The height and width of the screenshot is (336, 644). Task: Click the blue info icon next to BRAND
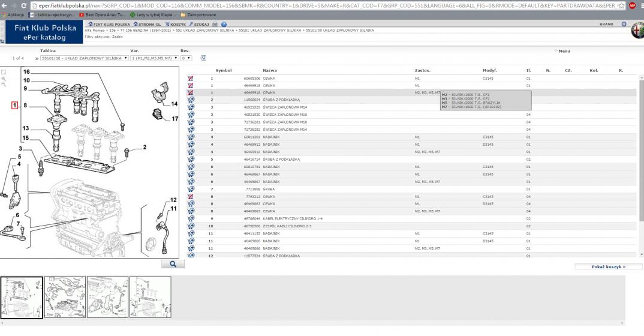624,24
